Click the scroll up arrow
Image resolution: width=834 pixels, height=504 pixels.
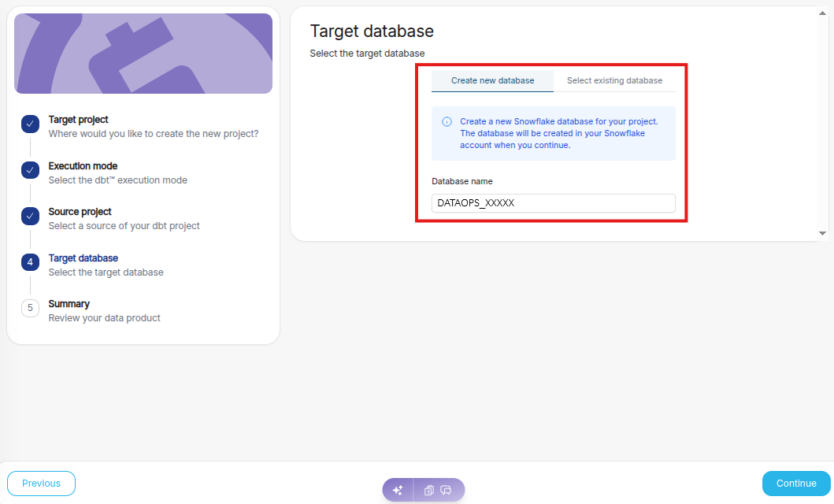(822, 13)
